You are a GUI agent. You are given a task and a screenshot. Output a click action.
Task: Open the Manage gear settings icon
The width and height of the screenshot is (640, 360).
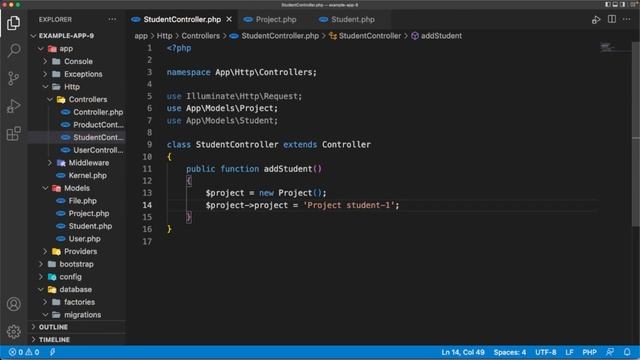(13, 331)
